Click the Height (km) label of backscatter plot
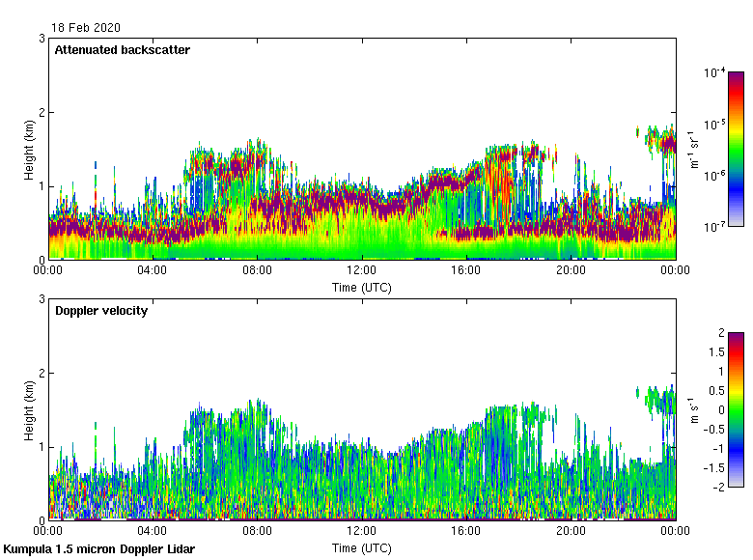 coord(30,150)
